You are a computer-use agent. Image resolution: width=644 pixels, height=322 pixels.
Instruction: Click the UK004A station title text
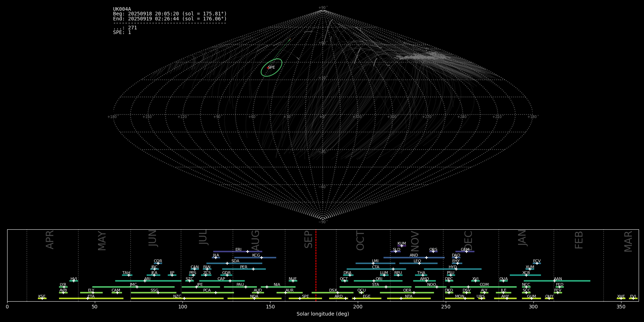tap(122, 9)
